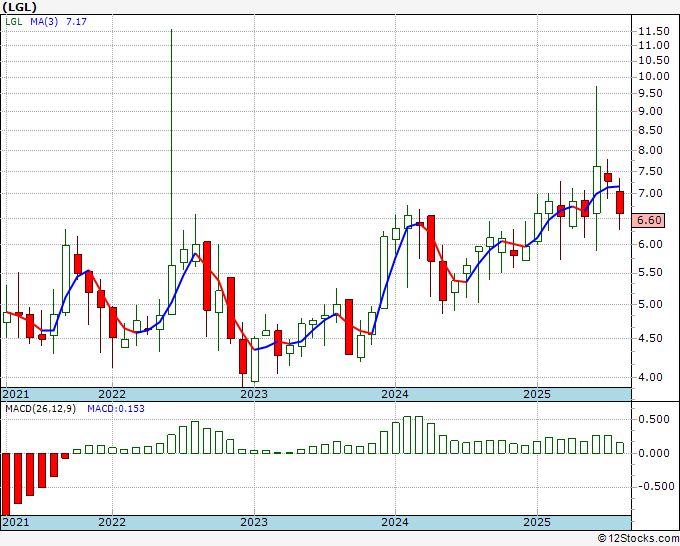
Task: Click the 2021 label on MACD axis
Action: (x=16, y=522)
